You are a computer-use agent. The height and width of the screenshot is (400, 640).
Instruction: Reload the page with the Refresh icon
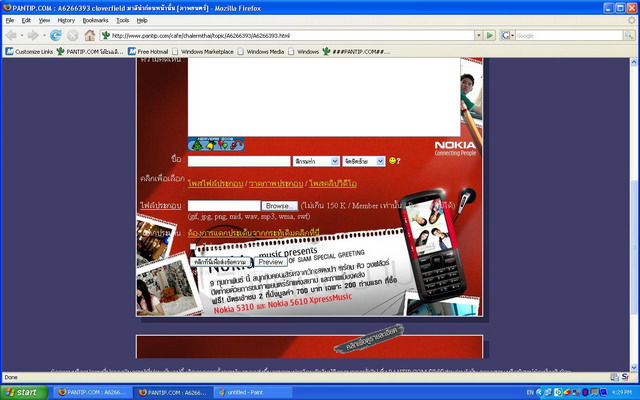[x=56, y=36]
